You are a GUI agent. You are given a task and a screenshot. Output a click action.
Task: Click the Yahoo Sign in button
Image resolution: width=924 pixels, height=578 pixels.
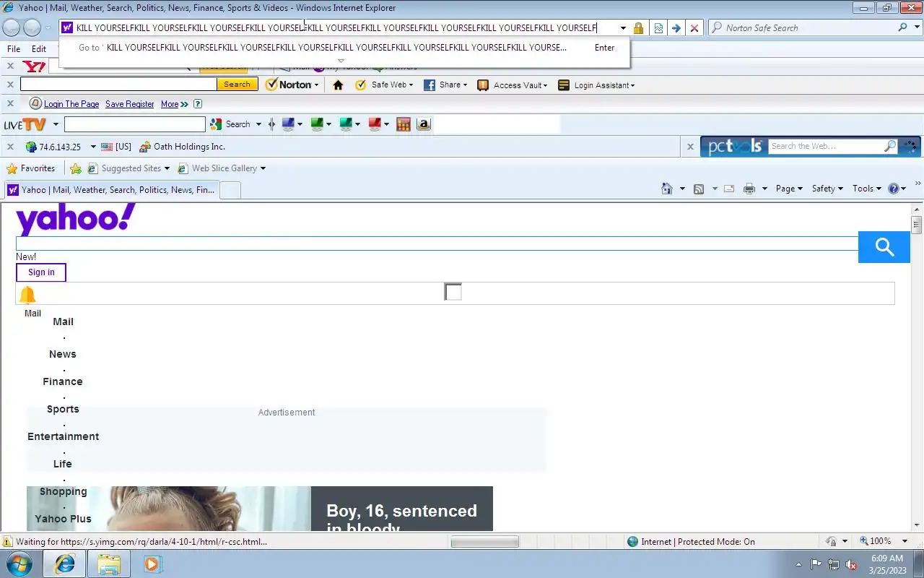tap(41, 272)
